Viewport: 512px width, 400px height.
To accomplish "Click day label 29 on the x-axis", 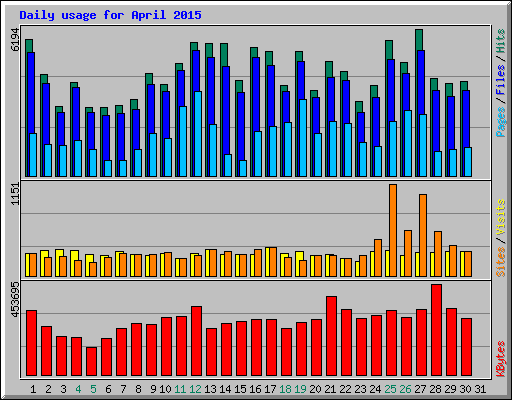I will tap(450, 389).
